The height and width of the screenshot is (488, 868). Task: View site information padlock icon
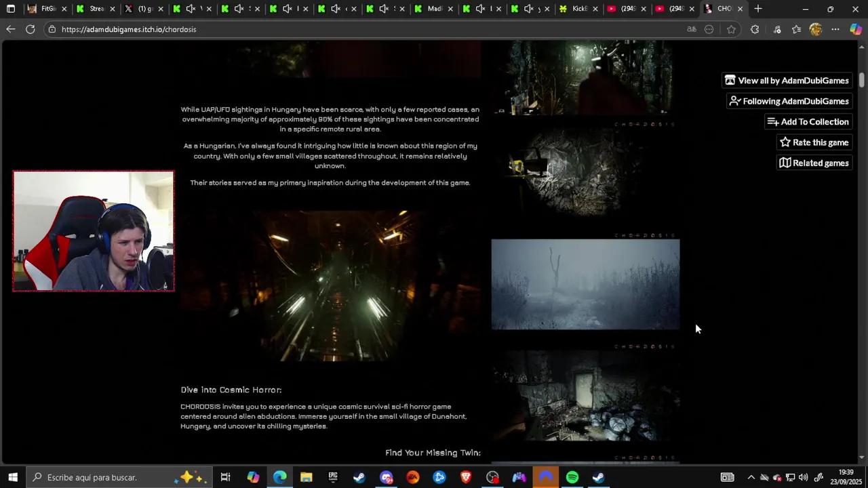pos(52,29)
